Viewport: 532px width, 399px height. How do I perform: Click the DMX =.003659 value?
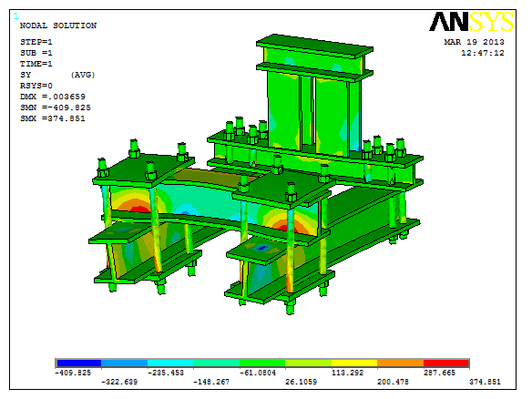[x=53, y=97]
